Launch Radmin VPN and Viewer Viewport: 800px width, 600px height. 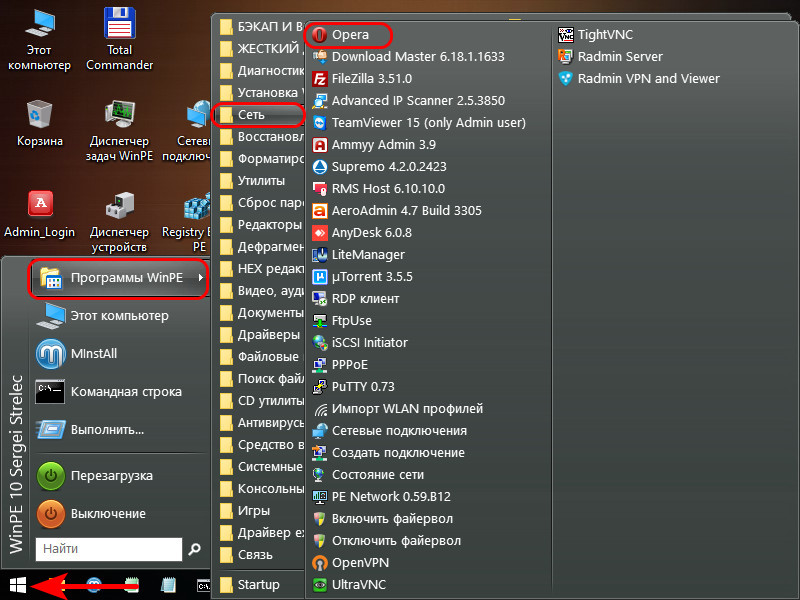click(639, 79)
